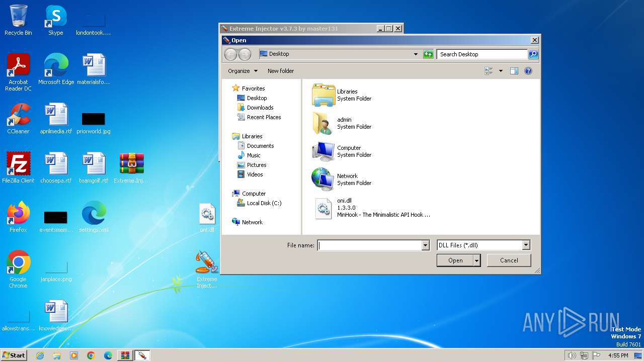Screen dimensions: 644x362
Task: Click the settings.xml desktop icon
Action: [94, 217]
